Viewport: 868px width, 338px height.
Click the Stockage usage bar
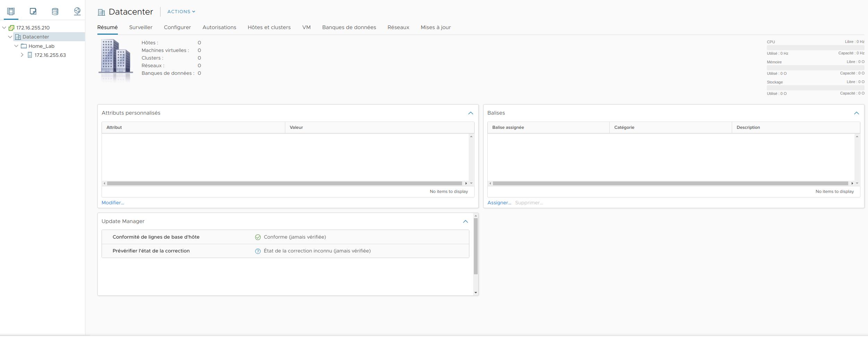(x=815, y=88)
